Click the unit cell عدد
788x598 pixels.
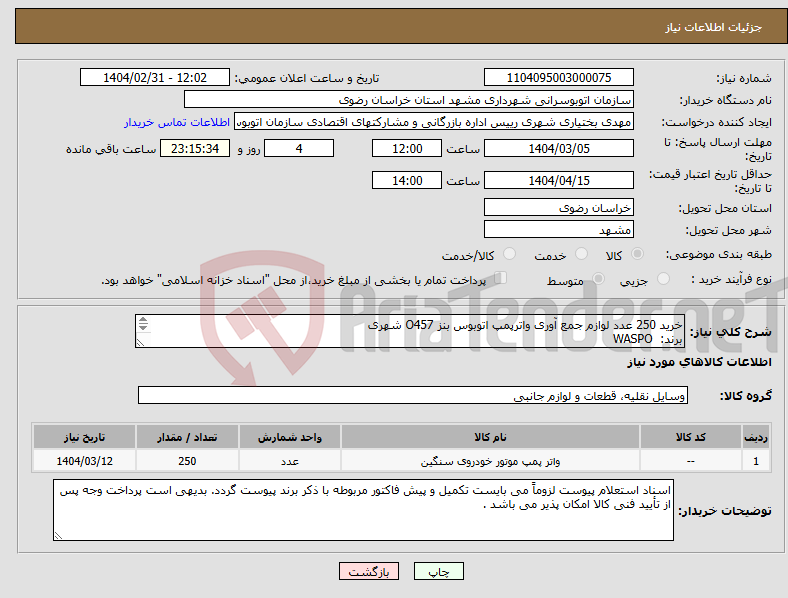coord(290,461)
